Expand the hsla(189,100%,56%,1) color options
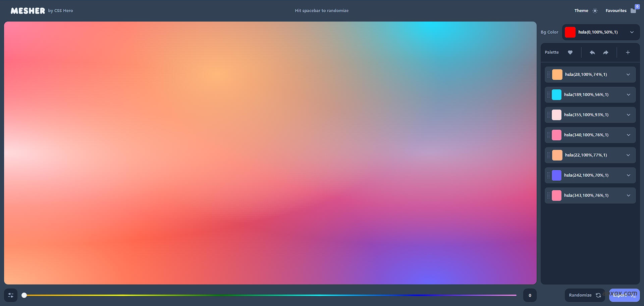 tap(629, 95)
